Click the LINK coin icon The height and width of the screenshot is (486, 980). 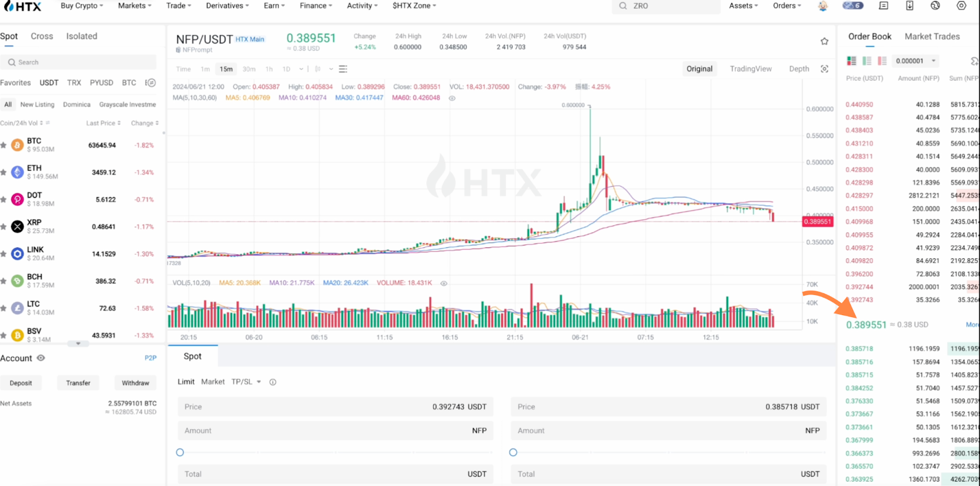coord(17,253)
